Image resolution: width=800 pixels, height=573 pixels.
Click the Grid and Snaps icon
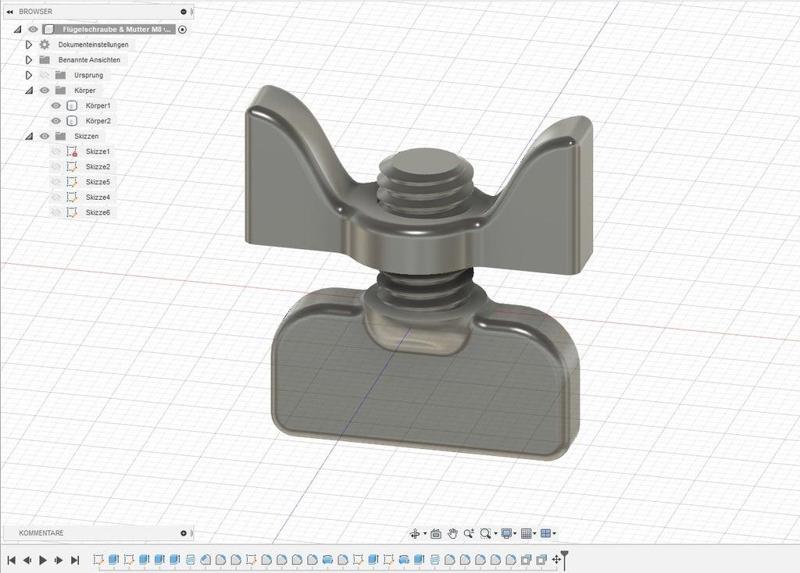(x=527, y=534)
